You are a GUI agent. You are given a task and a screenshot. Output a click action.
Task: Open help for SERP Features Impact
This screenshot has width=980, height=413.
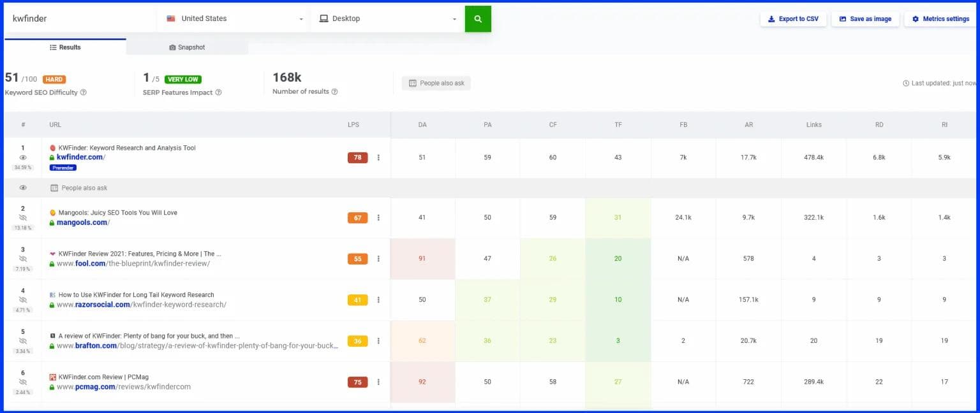219,92
